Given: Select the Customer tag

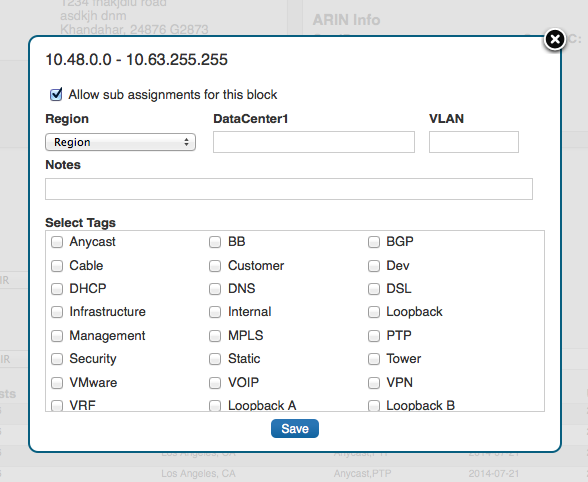Looking at the screenshot, I should click(x=215, y=266).
